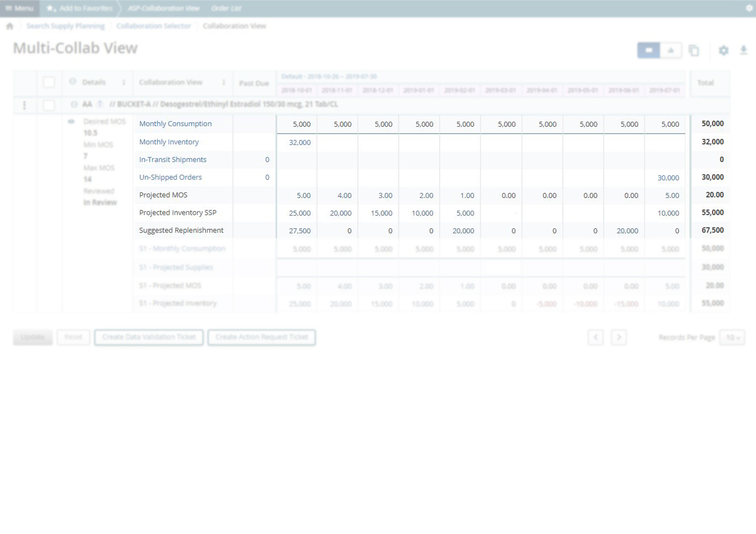
Task: Toggle the select-all checkbox in table header
Action: (x=49, y=82)
